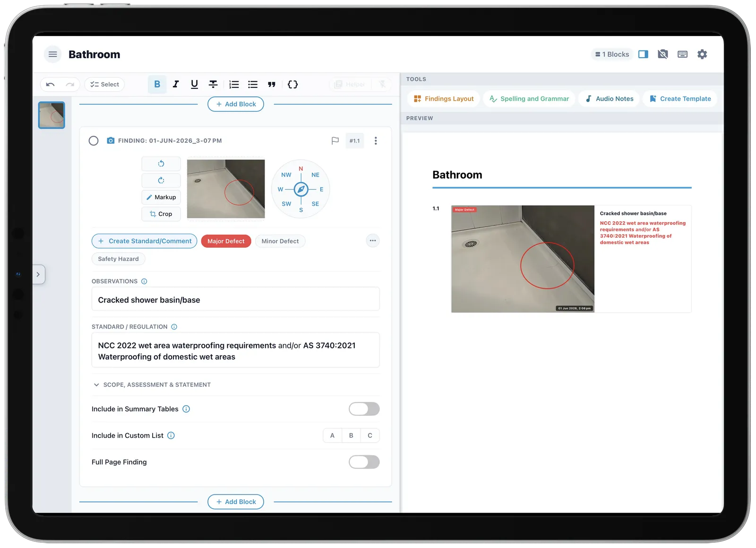Click the top Add Block button

pyautogui.click(x=236, y=104)
